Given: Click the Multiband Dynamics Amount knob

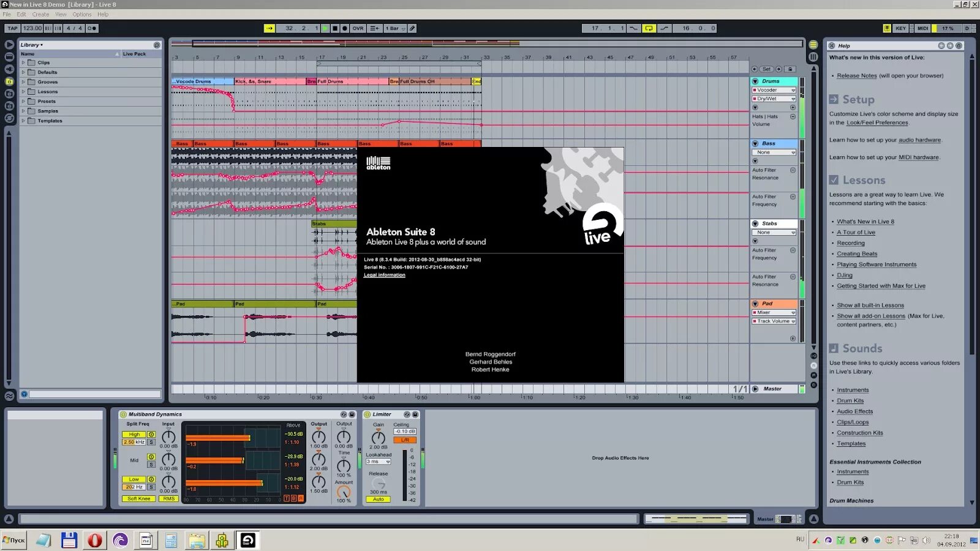Looking at the screenshot, I should click(344, 492).
